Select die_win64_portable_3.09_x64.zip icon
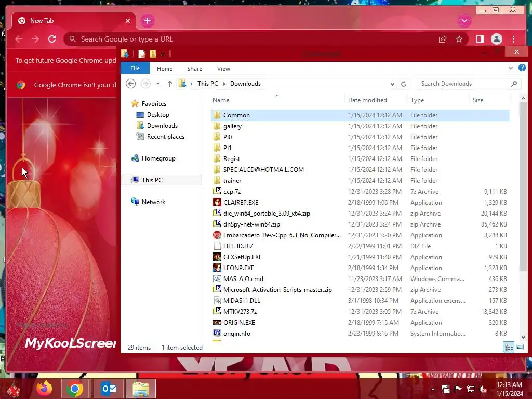 click(x=217, y=214)
